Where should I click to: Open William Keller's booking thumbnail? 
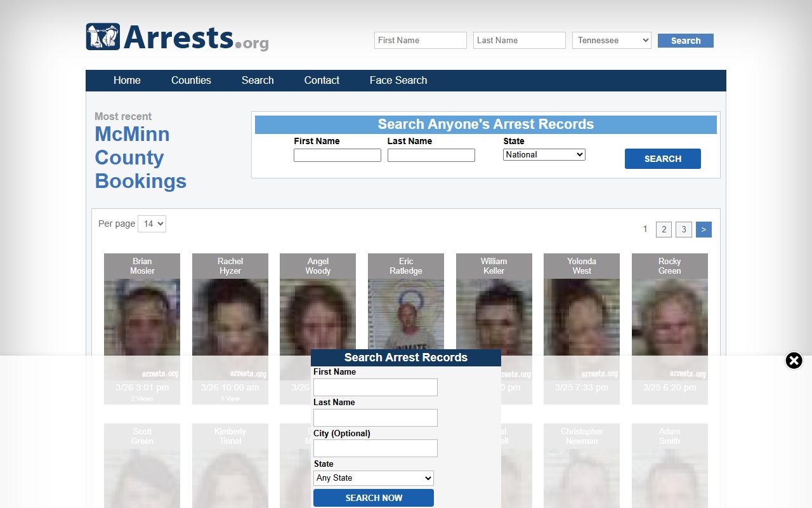(494, 329)
